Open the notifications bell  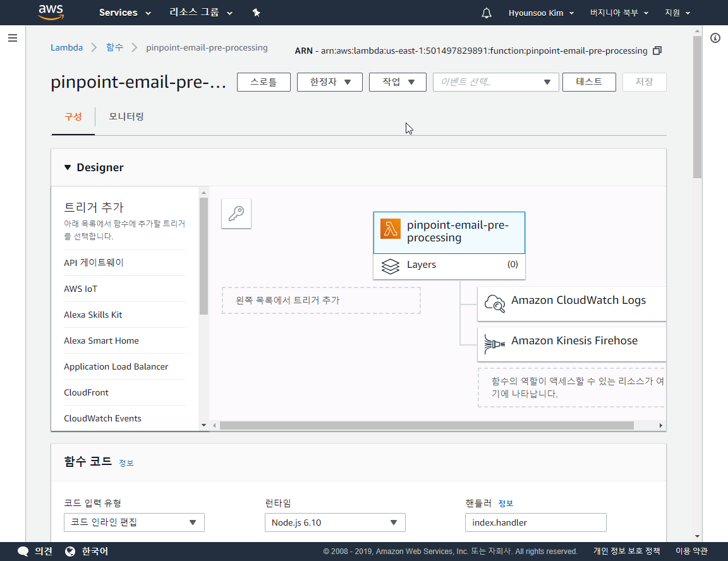486,13
